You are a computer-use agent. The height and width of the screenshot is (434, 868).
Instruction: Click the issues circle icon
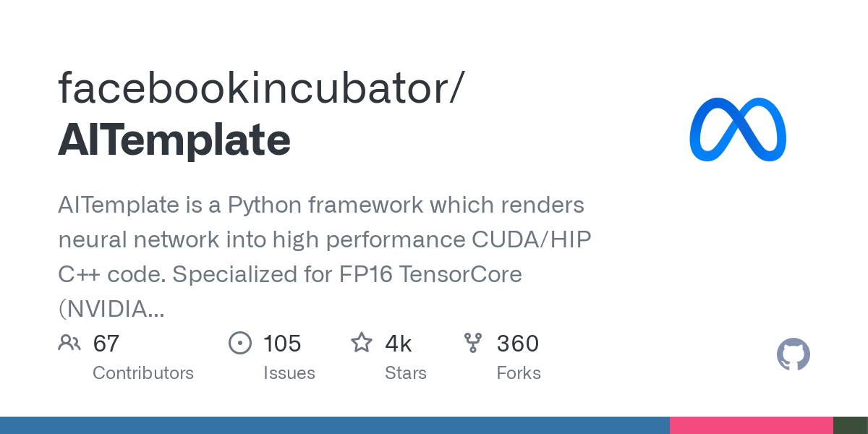239,343
